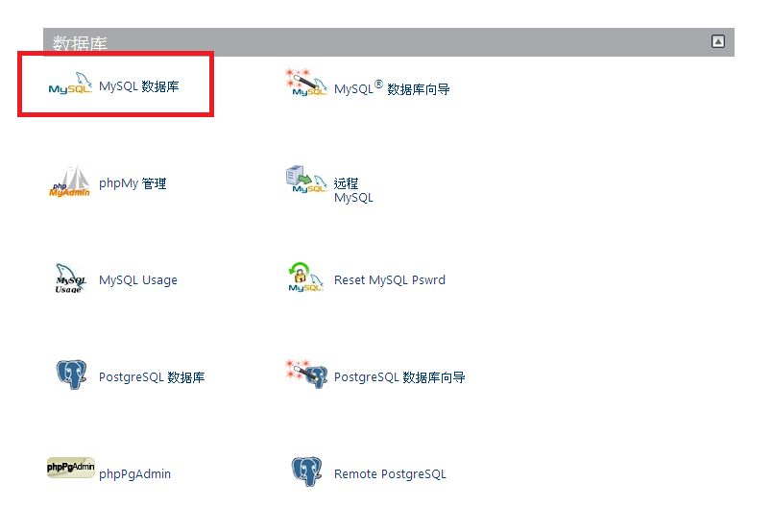Open the PostgreSQL 数据库 elephant icon
The width and height of the screenshot is (772, 532).
(x=71, y=375)
